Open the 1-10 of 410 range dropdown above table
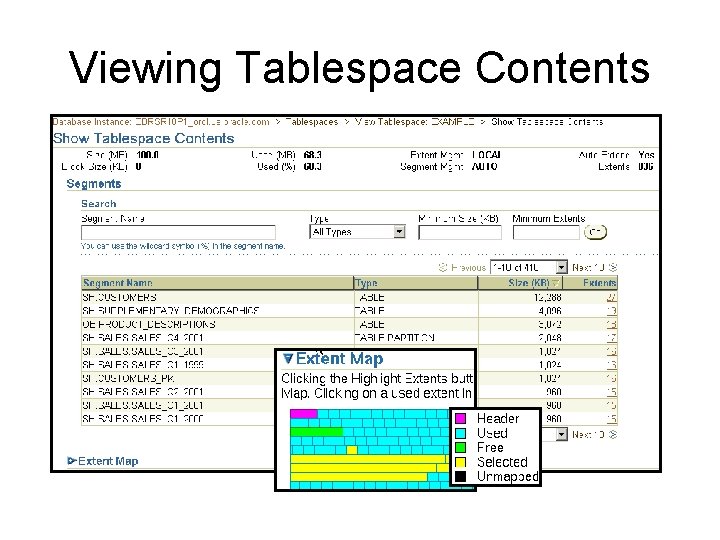Image resolution: width=720 pixels, height=540 pixels. tap(529, 267)
